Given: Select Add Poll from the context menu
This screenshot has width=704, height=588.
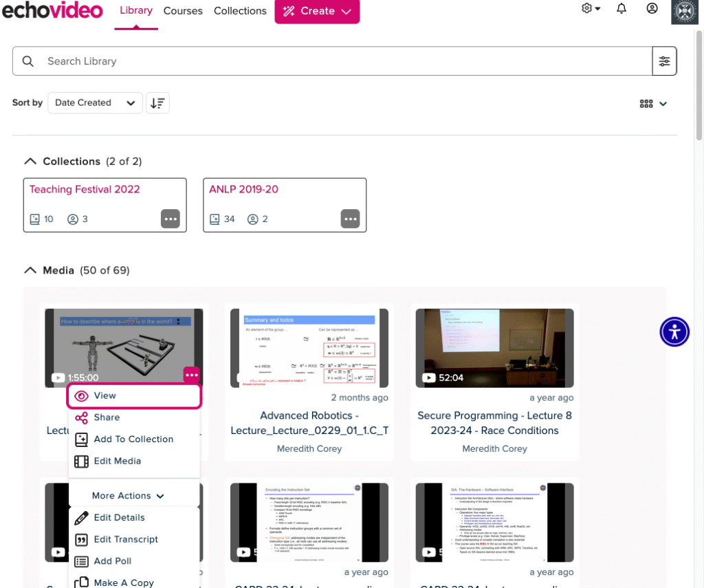Looking at the screenshot, I should click(111, 560).
